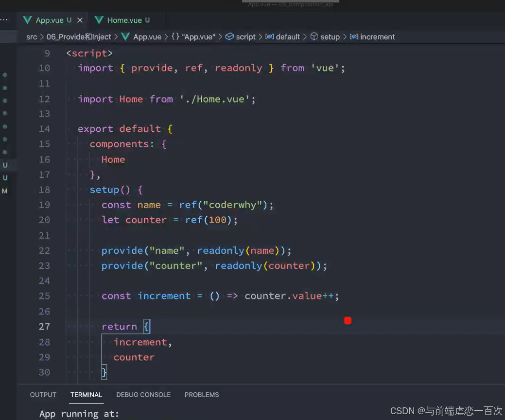
Task: Open the OUTPUT panel tab
Action: click(x=43, y=395)
